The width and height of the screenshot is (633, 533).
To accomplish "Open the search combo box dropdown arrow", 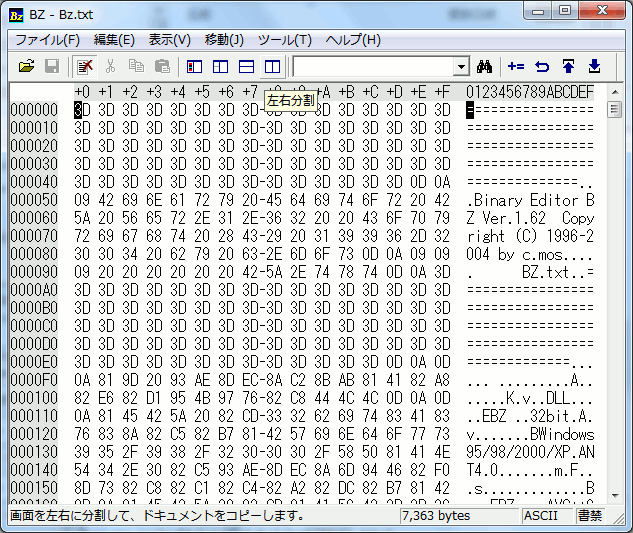I will 461,67.
